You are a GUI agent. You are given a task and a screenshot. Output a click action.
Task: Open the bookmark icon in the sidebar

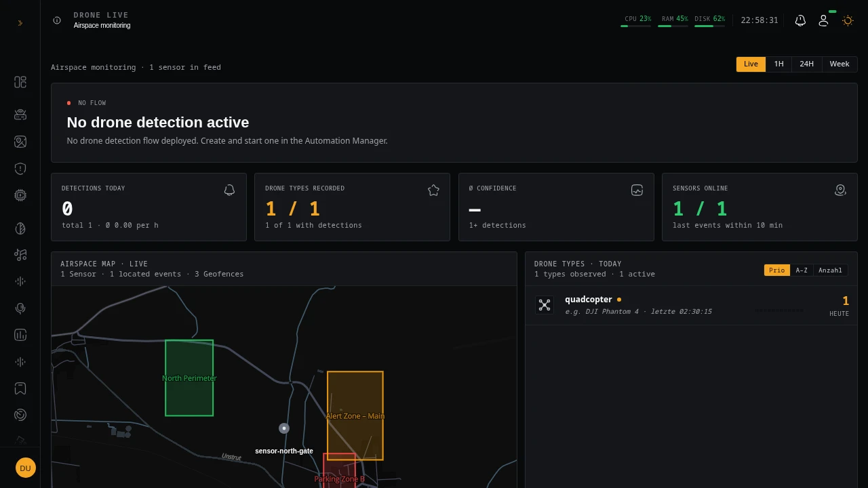pos(20,388)
